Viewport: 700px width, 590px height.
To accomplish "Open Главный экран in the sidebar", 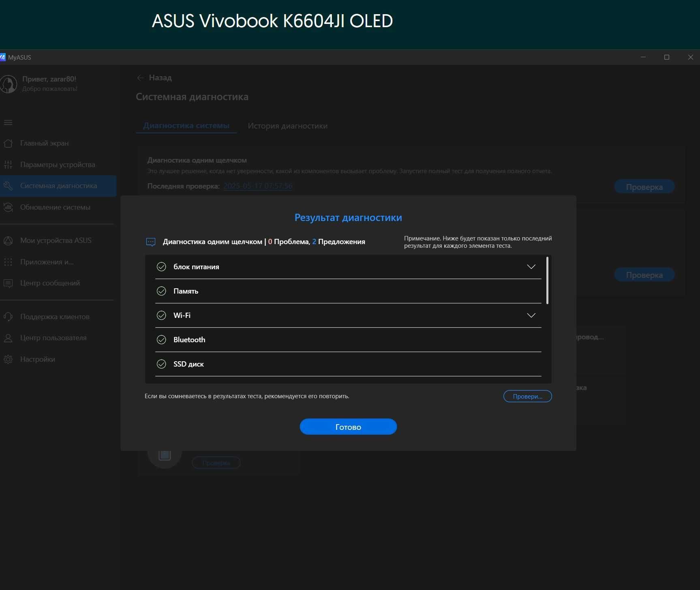I will tap(58, 143).
